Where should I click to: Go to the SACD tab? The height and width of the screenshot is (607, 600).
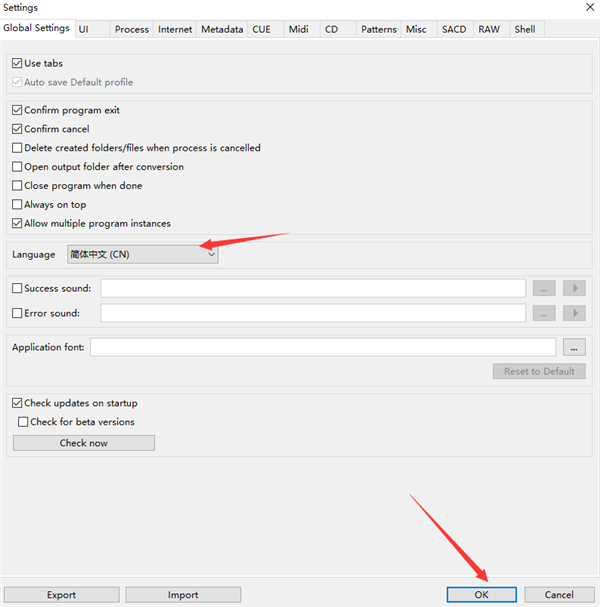(454, 30)
